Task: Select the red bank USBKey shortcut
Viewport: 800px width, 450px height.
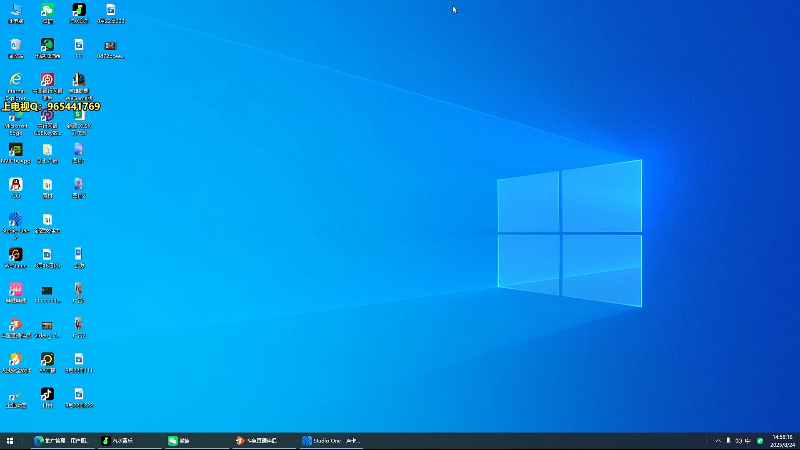Action: point(47,122)
